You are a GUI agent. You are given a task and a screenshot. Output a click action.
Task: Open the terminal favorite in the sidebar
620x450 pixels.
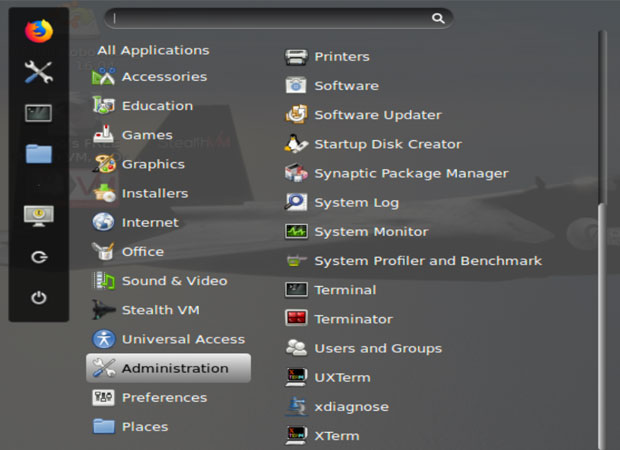(38, 113)
